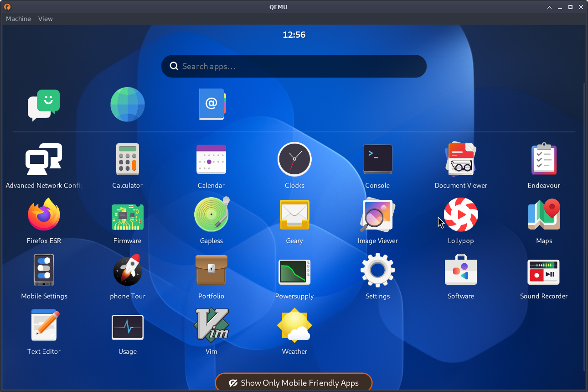Screen dimensions: 588x392
Task: Launch the Clocks app
Action: click(294, 159)
